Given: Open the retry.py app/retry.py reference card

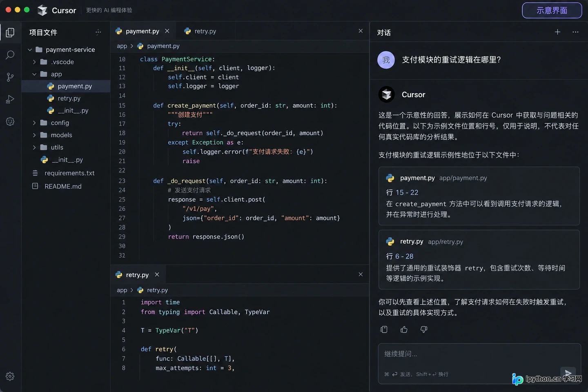Looking at the screenshot, I should [x=479, y=260].
